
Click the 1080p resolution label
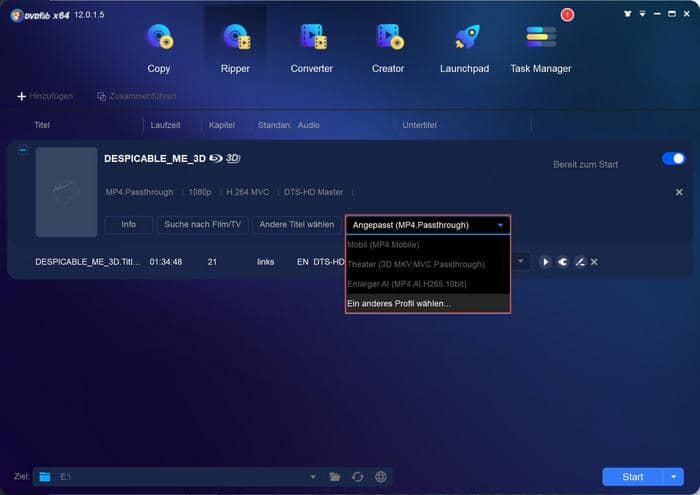200,192
